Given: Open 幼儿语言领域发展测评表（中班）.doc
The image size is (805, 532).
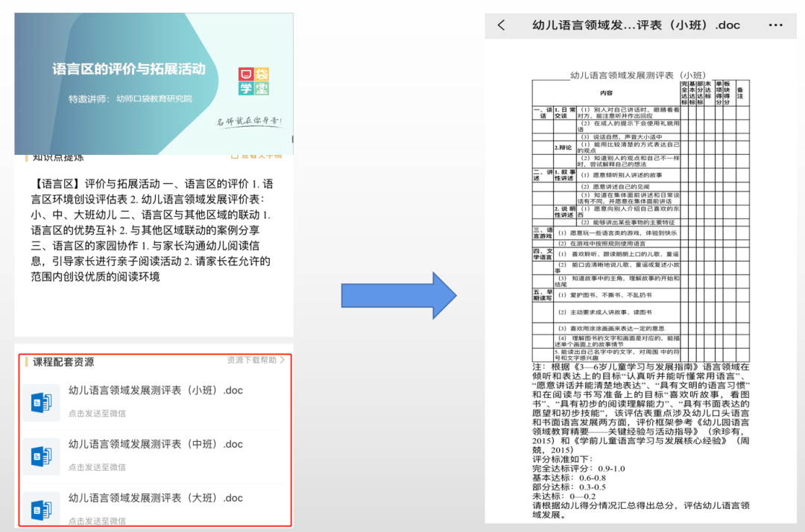Looking at the screenshot, I should coord(156,444).
